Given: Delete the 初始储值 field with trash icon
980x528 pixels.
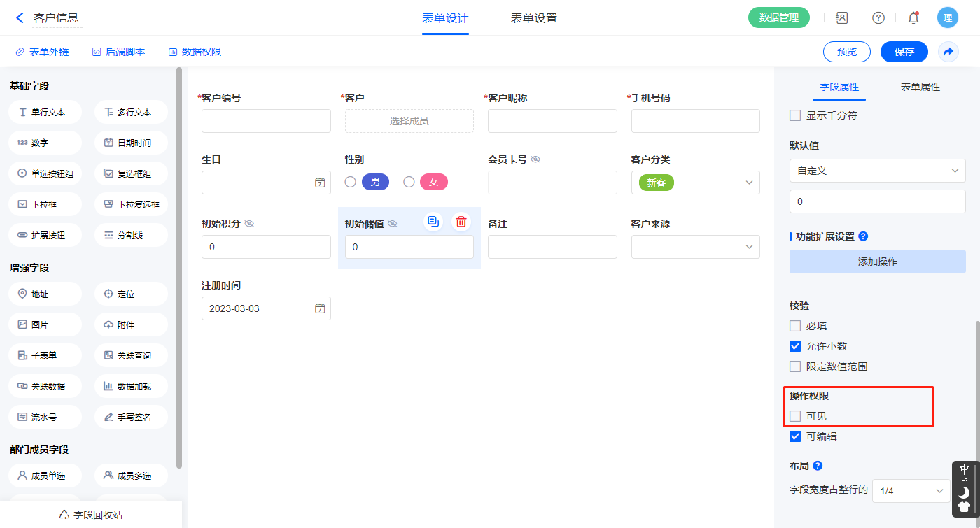Looking at the screenshot, I should click(x=461, y=222).
